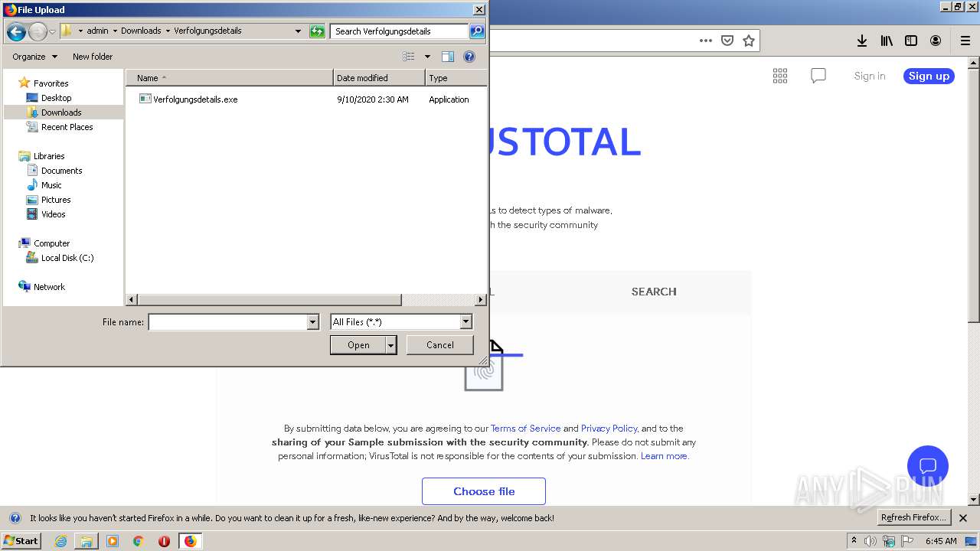Open address bar history dropdown arrow
This screenshot has width=980, height=551.
pos(298,31)
